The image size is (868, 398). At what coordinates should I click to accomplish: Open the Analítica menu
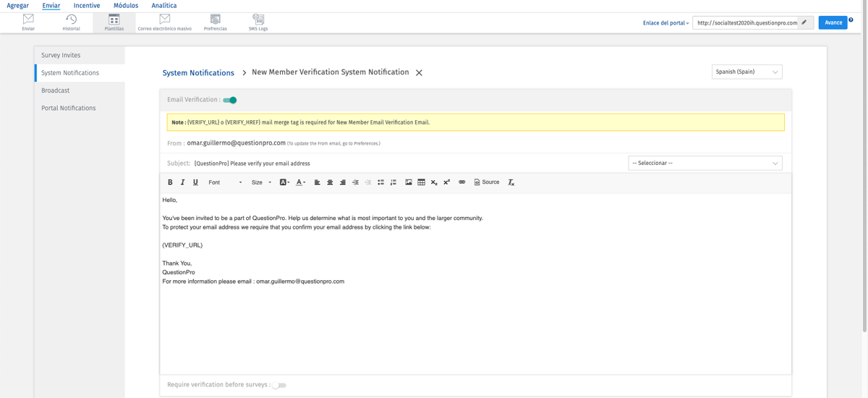coord(164,6)
